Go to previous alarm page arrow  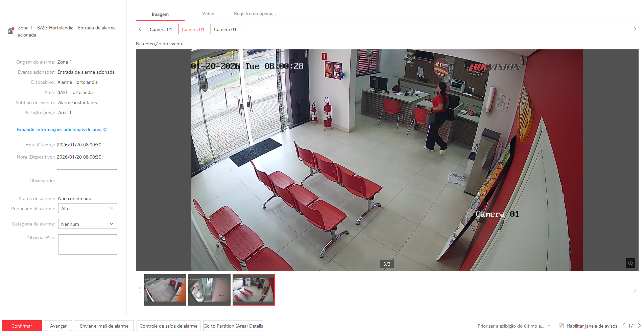[624, 326]
